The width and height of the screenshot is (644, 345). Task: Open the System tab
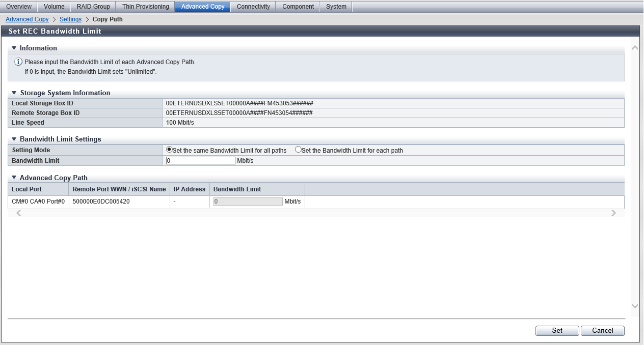336,7
